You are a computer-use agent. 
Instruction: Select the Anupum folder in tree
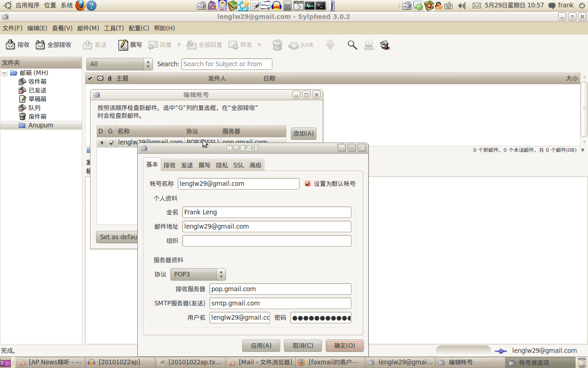click(41, 125)
